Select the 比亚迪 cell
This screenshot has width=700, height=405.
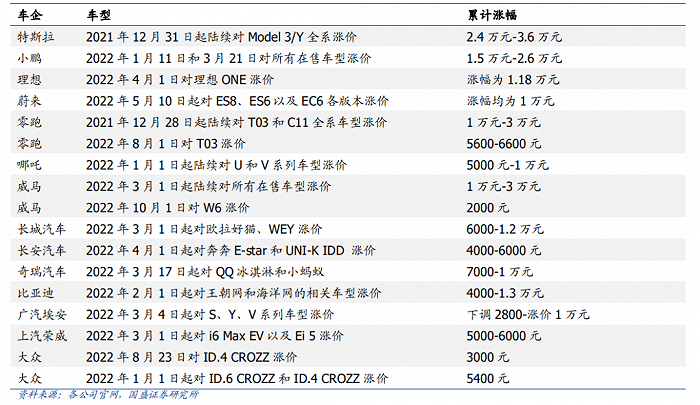(36, 293)
